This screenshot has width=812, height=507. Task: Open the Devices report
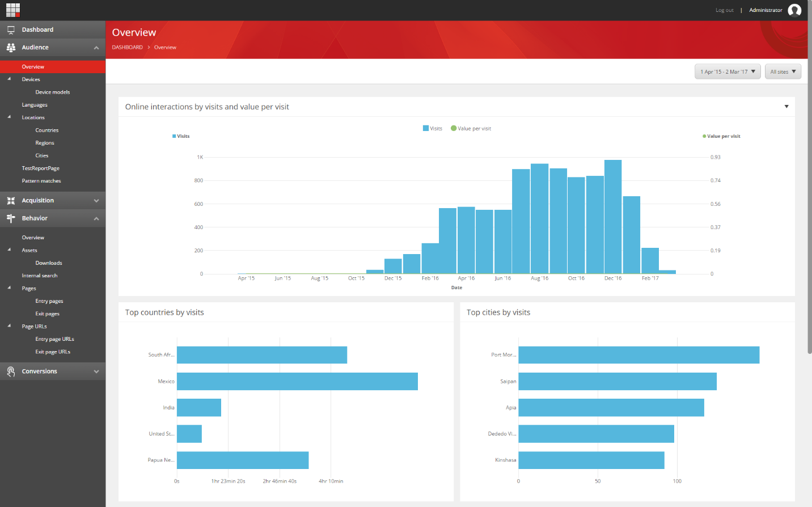pos(31,79)
